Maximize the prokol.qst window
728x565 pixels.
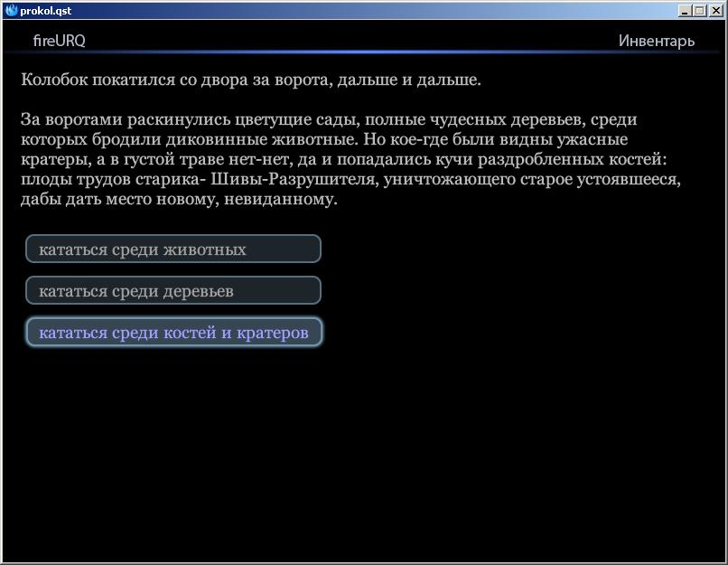coord(698,11)
